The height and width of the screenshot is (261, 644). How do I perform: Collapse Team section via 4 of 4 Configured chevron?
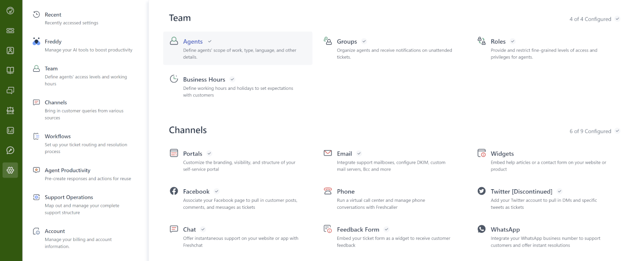[x=617, y=19]
